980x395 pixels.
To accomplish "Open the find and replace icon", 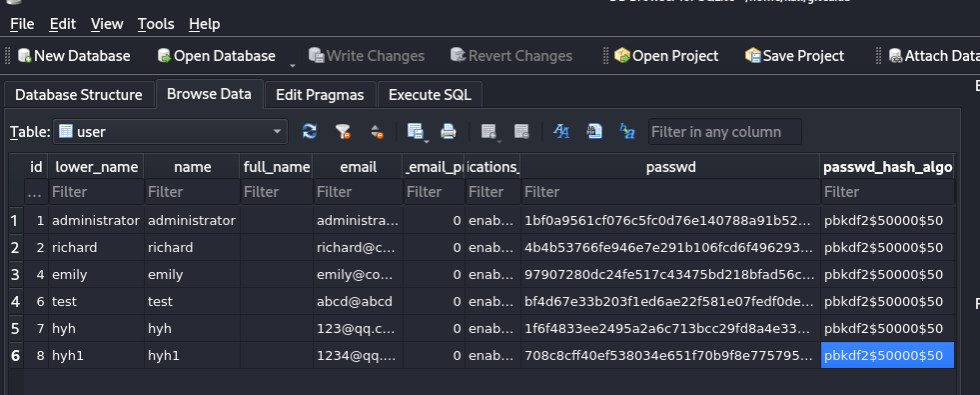I will tap(627, 131).
